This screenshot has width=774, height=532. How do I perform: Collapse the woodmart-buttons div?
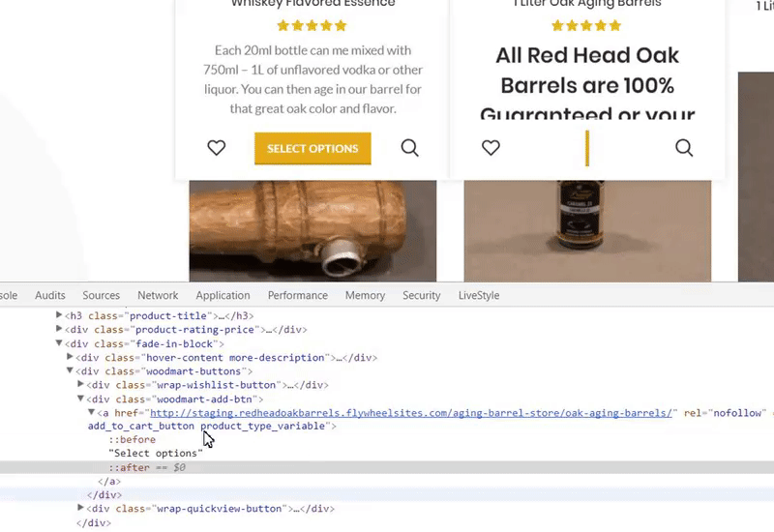[70, 370]
